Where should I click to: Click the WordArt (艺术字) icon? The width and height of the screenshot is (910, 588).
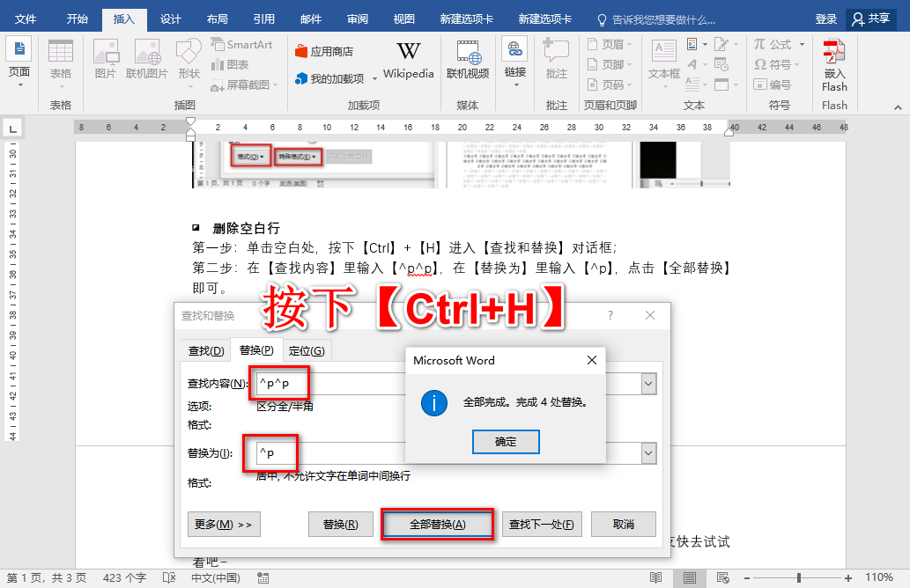[x=697, y=64]
